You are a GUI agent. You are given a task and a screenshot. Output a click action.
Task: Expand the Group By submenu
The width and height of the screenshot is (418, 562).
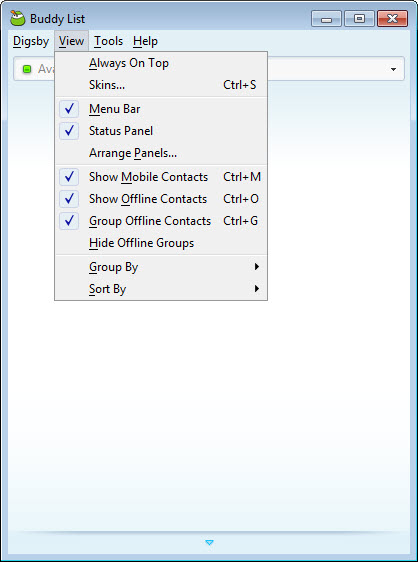point(161,267)
